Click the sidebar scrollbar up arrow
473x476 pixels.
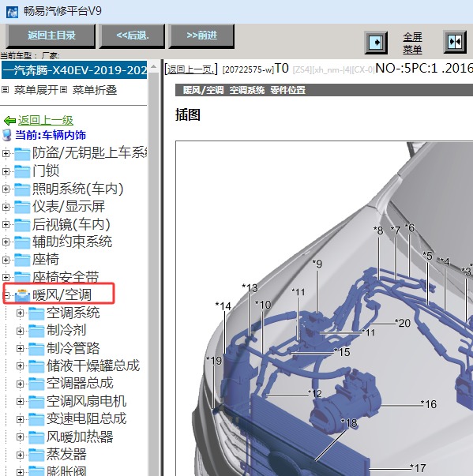tap(154, 67)
